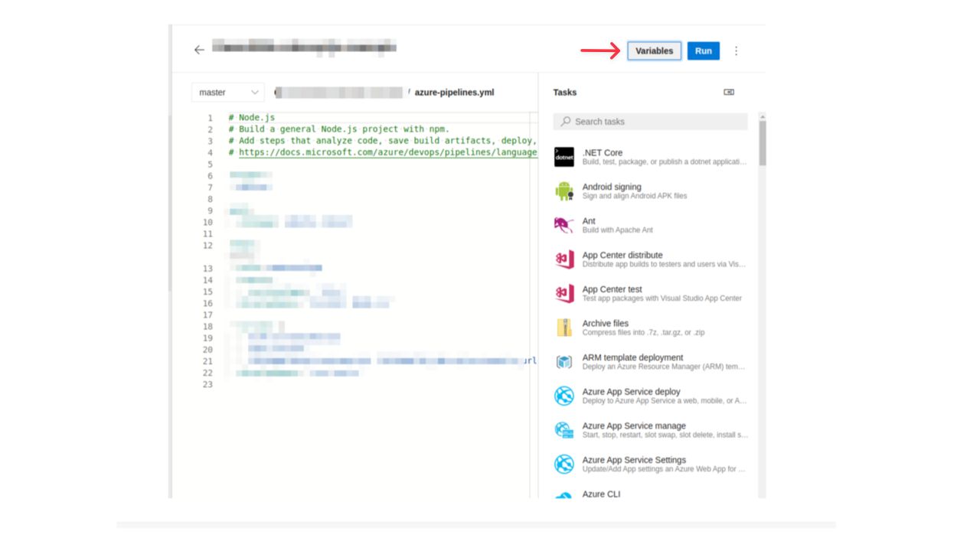Run the pipeline
The width and height of the screenshot is (980, 551).
(703, 51)
